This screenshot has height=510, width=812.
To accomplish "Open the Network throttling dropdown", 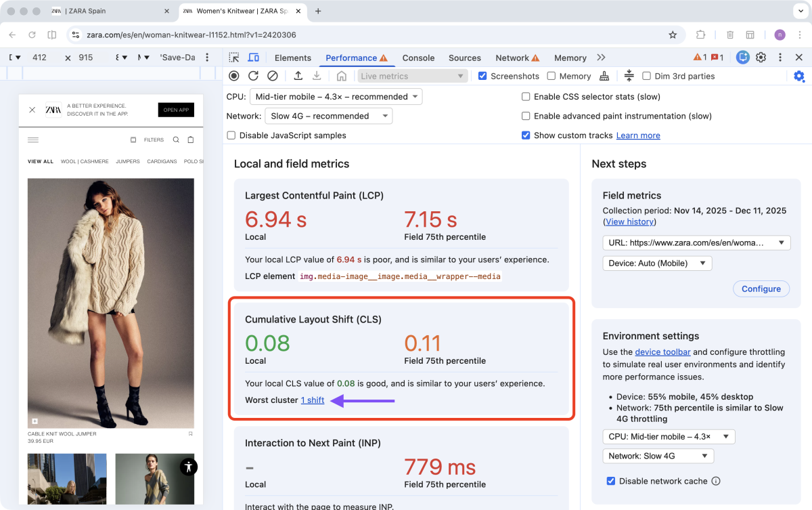I will 329,116.
